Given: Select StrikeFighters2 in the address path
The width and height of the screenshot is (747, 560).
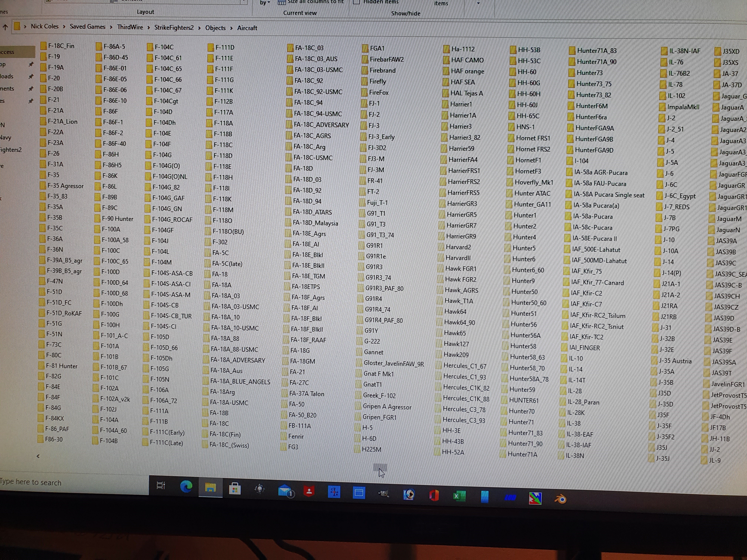Looking at the screenshot, I should (174, 27).
